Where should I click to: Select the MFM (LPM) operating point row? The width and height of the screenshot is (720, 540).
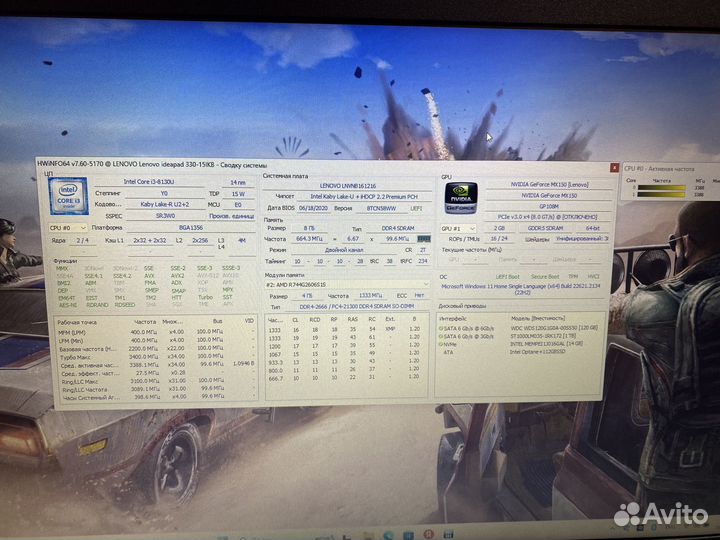(x=156, y=332)
